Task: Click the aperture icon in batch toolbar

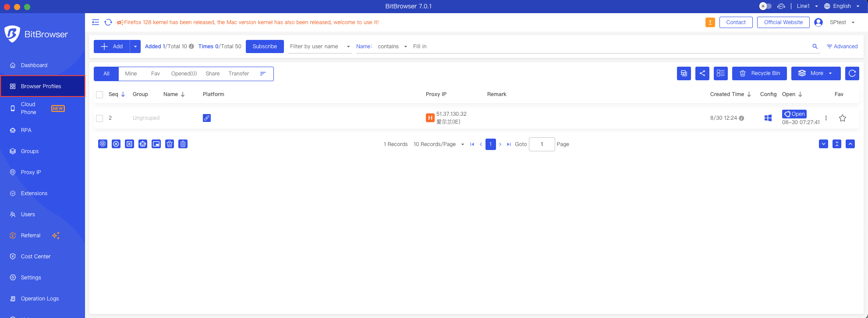Action: coord(103,144)
